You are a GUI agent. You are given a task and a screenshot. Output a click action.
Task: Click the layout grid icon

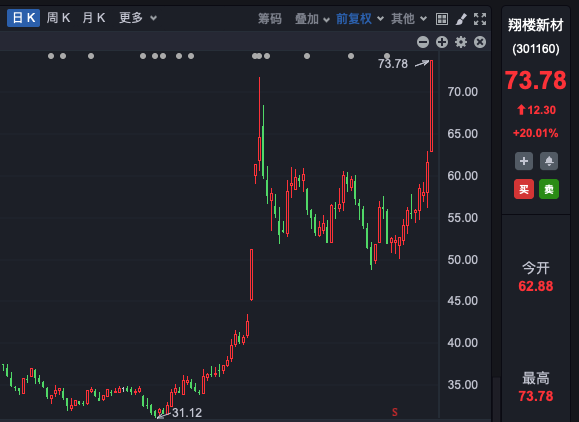coord(442,19)
